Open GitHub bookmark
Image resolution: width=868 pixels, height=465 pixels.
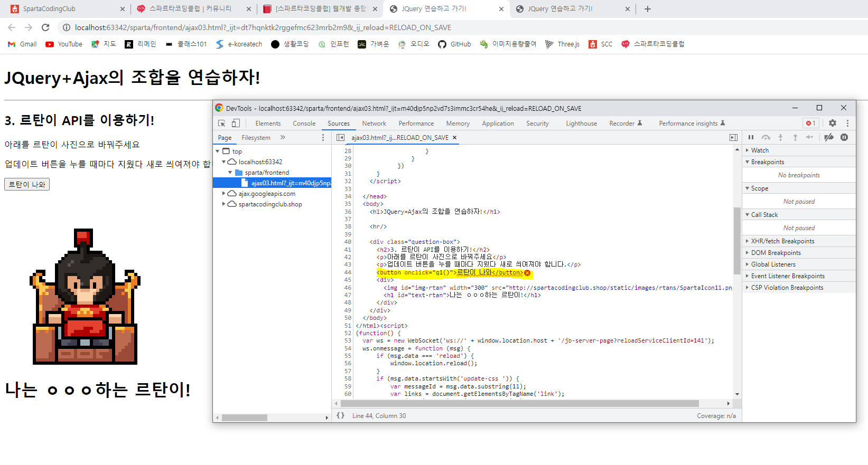[x=454, y=44]
